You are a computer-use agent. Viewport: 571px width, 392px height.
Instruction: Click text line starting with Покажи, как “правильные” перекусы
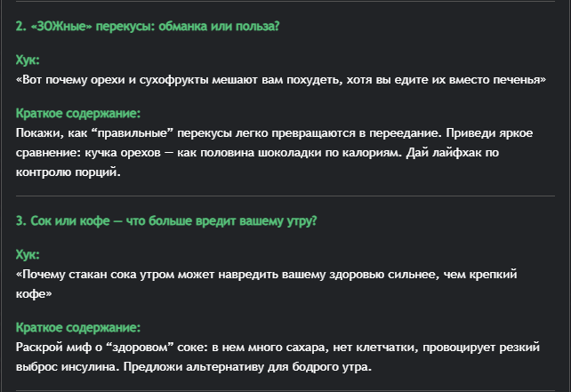[x=274, y=133]
